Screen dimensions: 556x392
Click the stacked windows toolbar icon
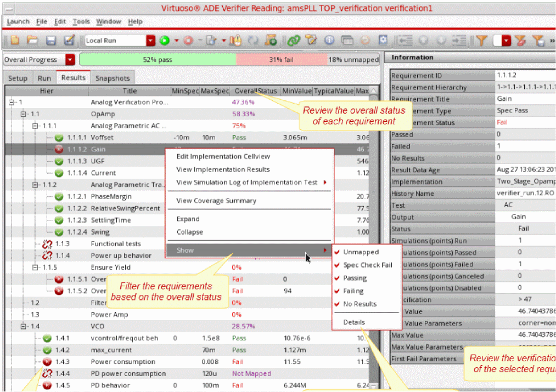click(347, 41)
